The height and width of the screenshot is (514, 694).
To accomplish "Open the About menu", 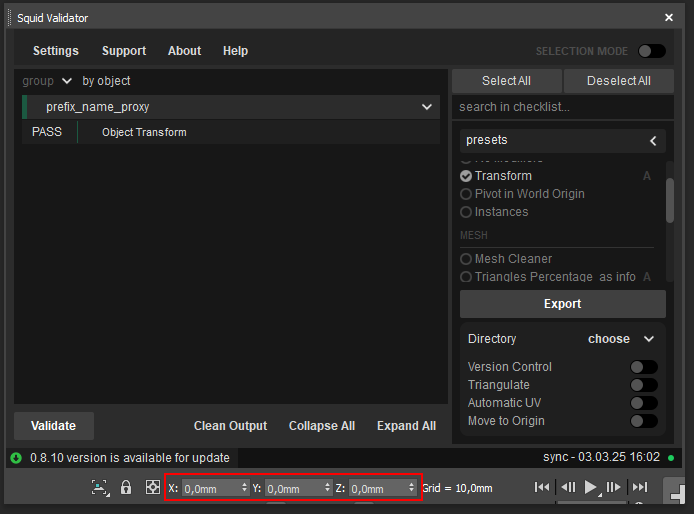I will click(x=184, y=51).
